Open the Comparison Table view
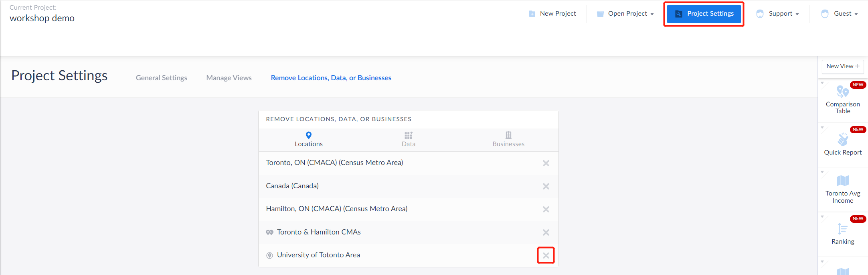The image size is (868, 275). tap(843, 100)
